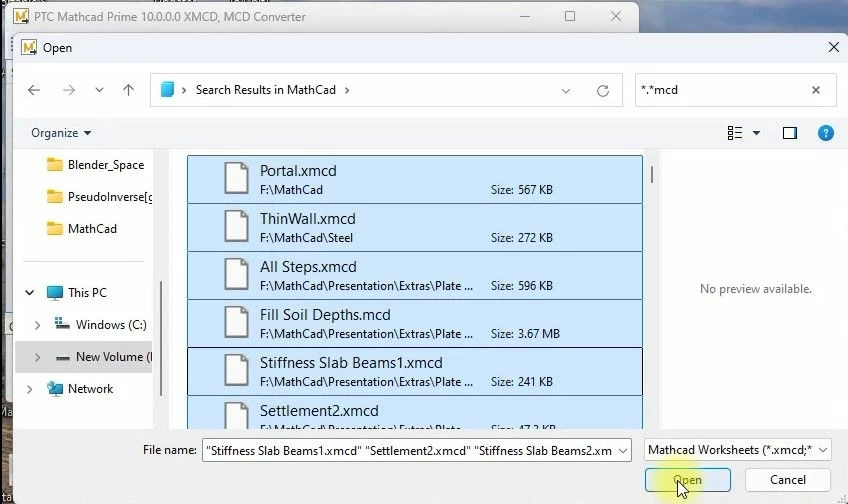Click the navigation pane scrollbar

161,338
